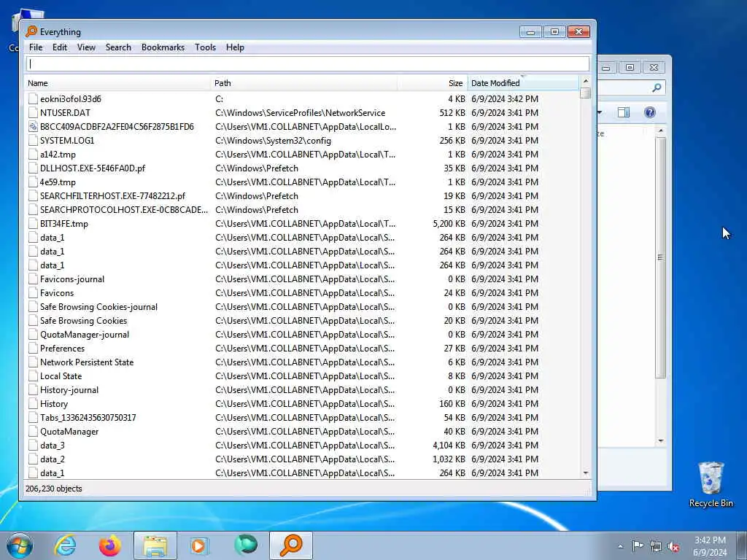Image resolution: width=747 pixels, height=560 pixels.
Task: Select file icon of QuotaManager
Action: point(33,431)
